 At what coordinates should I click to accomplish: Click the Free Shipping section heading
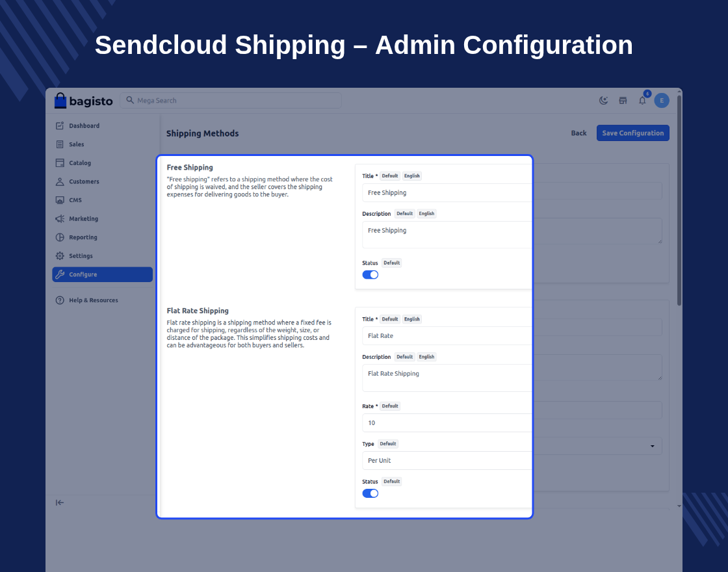click(190, 168)
